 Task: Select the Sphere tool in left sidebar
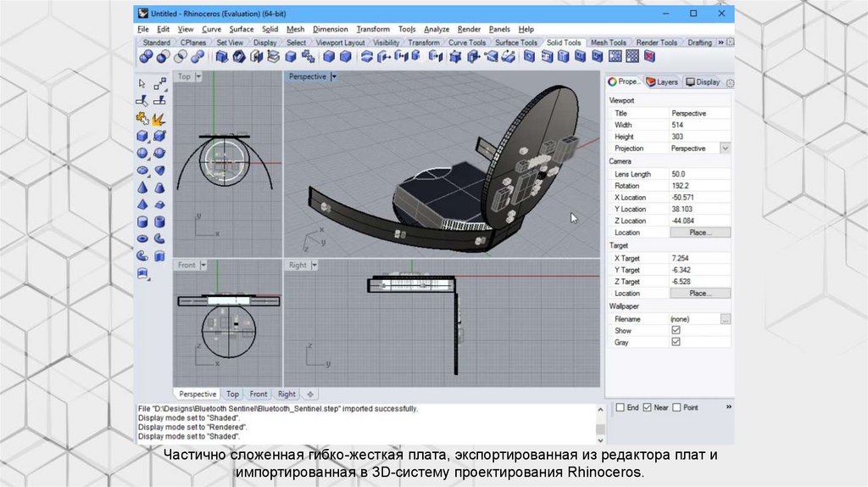coord(142,154)
